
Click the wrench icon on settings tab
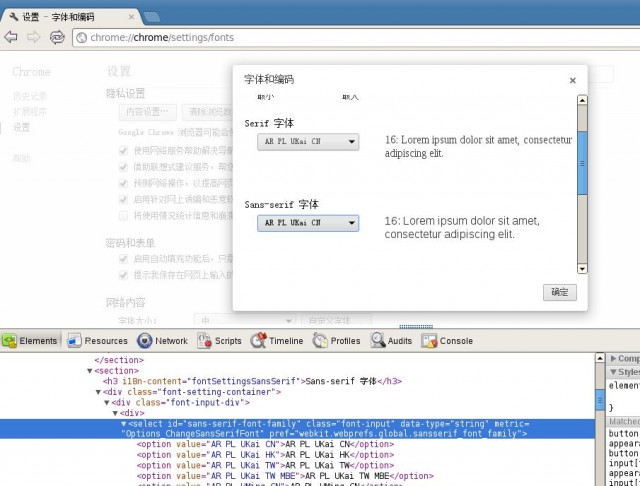pos(13,17)
